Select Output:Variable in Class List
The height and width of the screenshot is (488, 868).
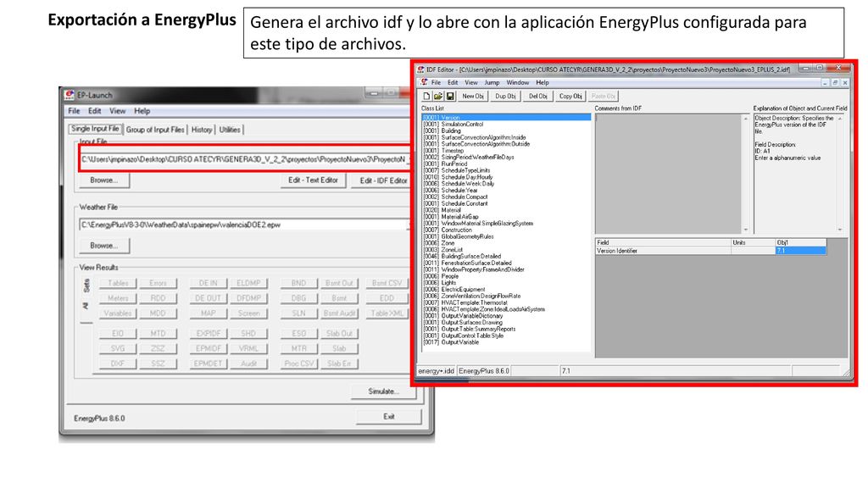tap(451, 342)
